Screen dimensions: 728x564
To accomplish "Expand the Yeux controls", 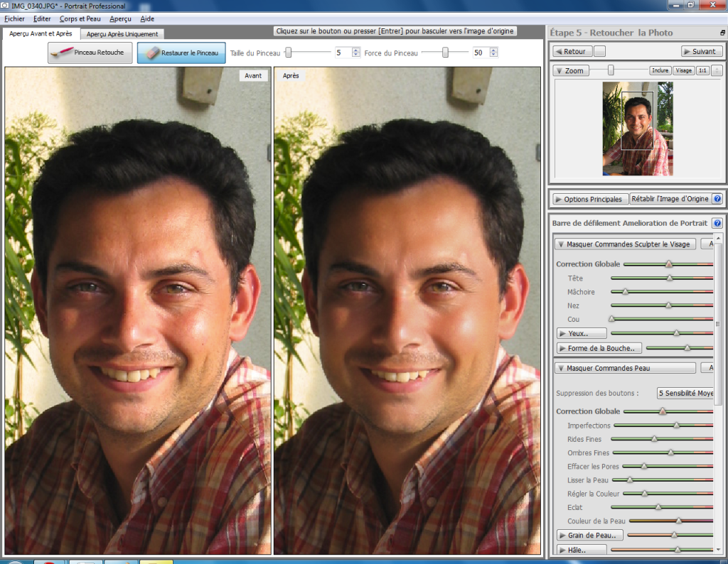I will [x=582, y=332].
